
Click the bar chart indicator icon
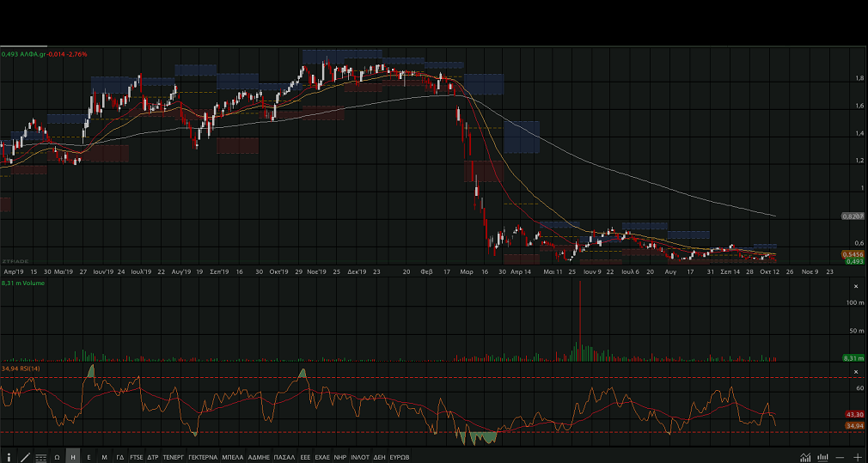click(822, 457)
